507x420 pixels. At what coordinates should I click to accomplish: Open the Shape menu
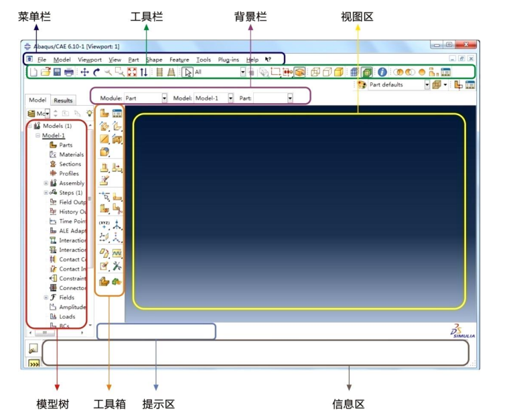tap(154, 60)
